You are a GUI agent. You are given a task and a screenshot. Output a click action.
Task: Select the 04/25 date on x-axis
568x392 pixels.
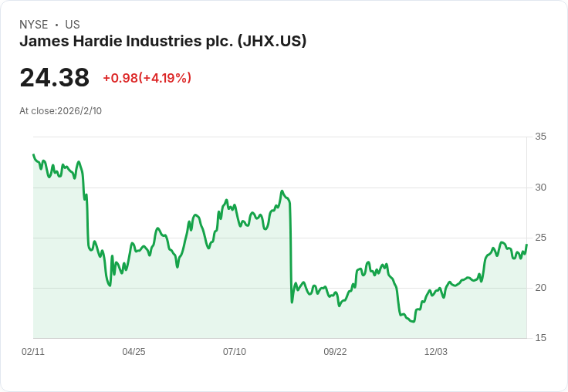134,352
